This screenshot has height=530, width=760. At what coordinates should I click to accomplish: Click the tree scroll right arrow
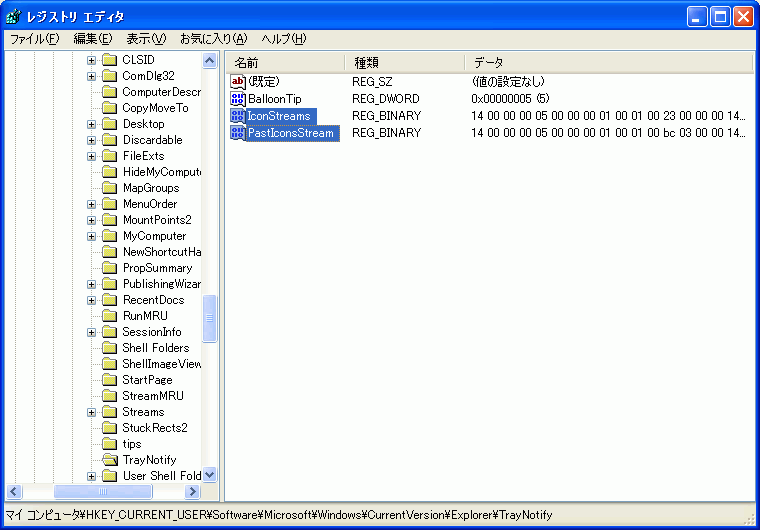coord(192,492)
